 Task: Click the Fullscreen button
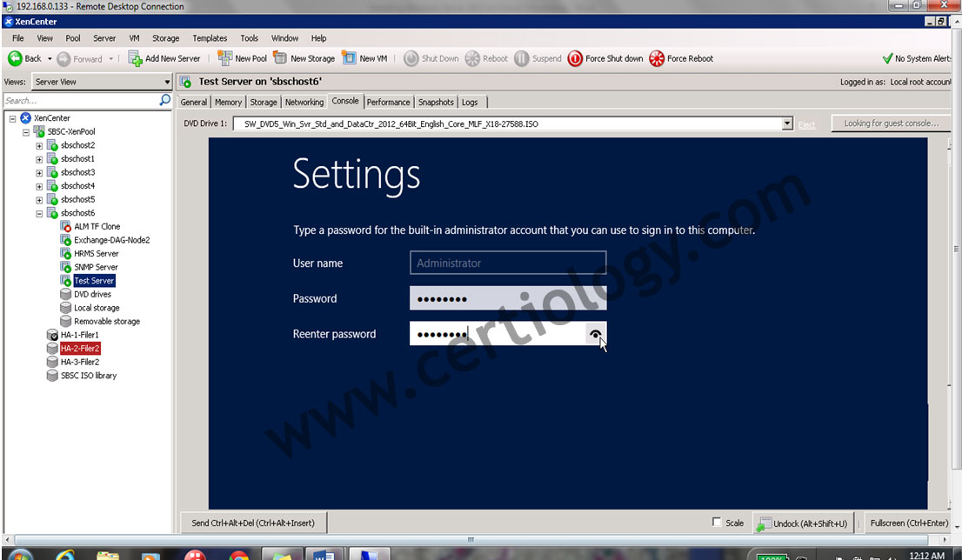coord(909,523)
